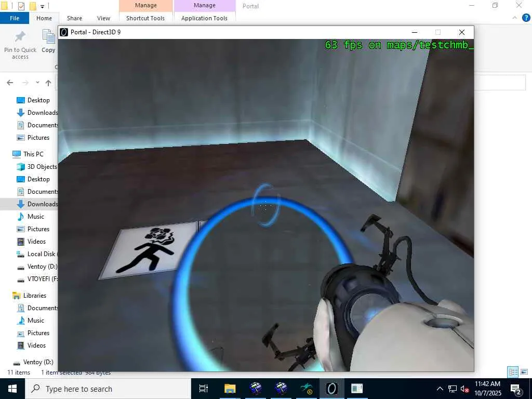
Task: Open File Explorer from taskbar
Action: [x=230, y=389]
